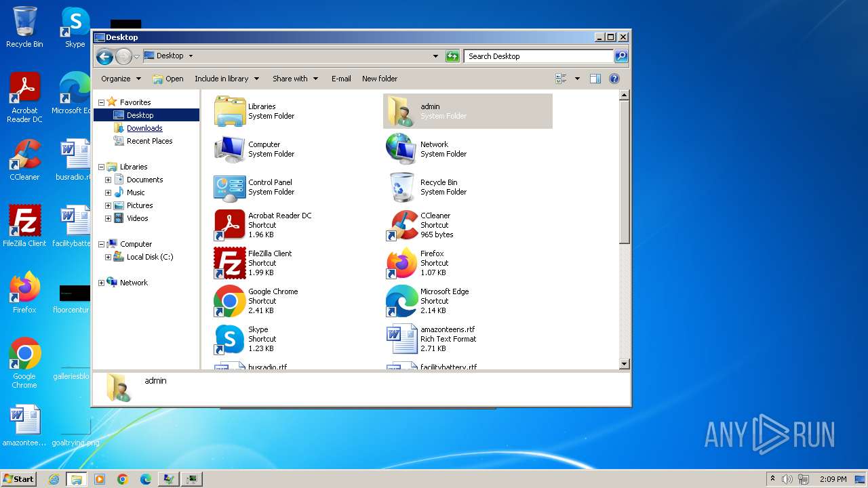Viewport: 868px width, 488px height.
Task: Click the search magnifier icon
Action: (x=620, y=56)
